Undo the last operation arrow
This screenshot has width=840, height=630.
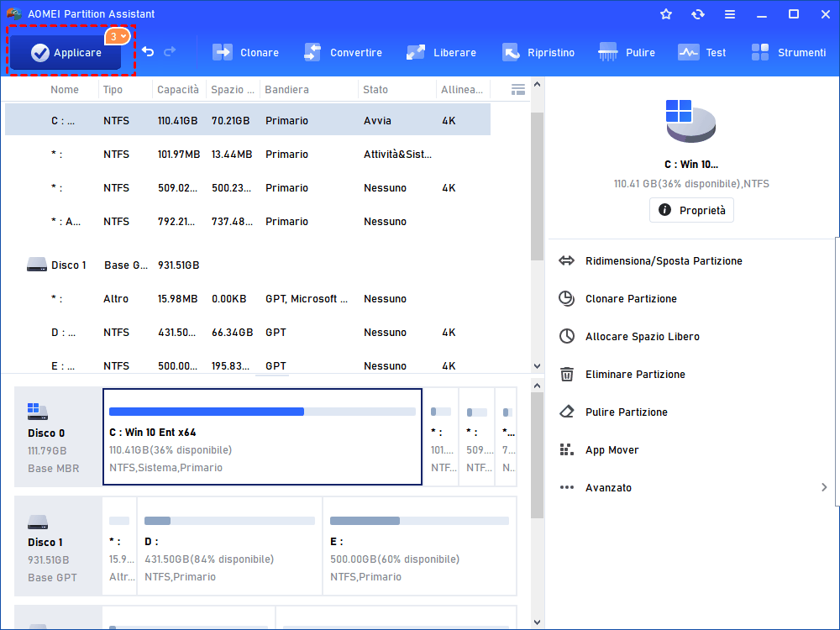(x=148, y=52)
